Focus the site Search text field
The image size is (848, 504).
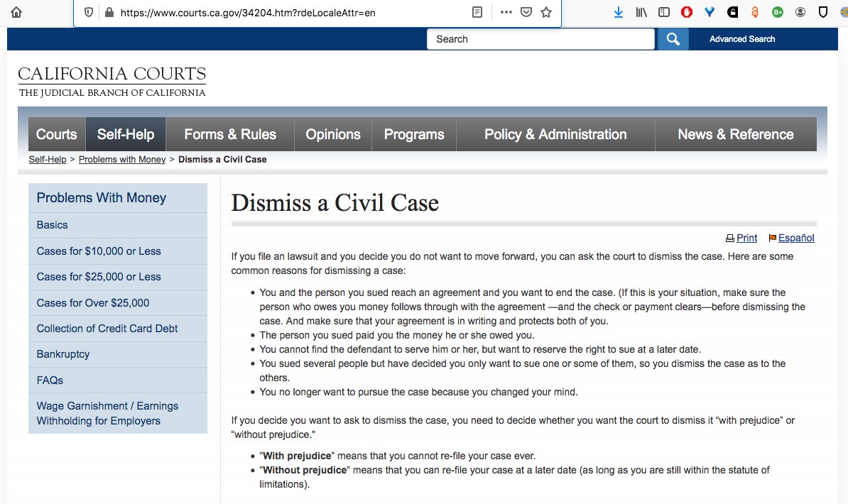pyautogui.click(x=540, y=39)
